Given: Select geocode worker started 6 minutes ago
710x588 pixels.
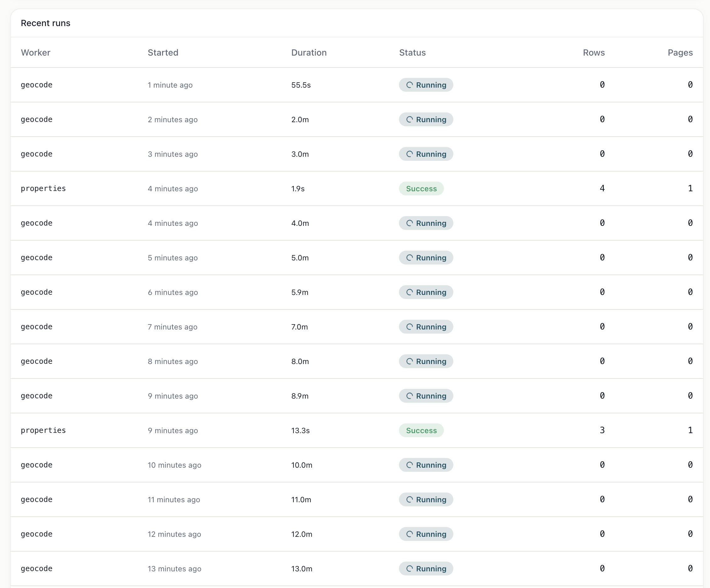Looking at the screenshot, I should [36, 292].
